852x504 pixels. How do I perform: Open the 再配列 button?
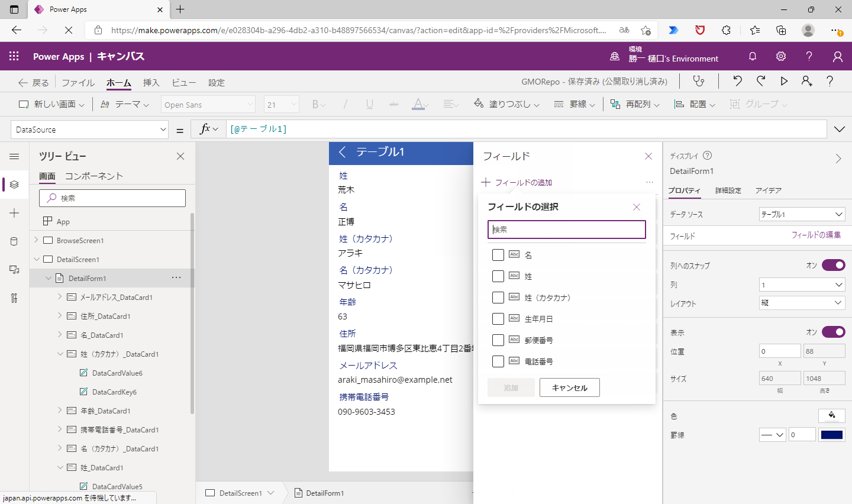pos(635,104)
